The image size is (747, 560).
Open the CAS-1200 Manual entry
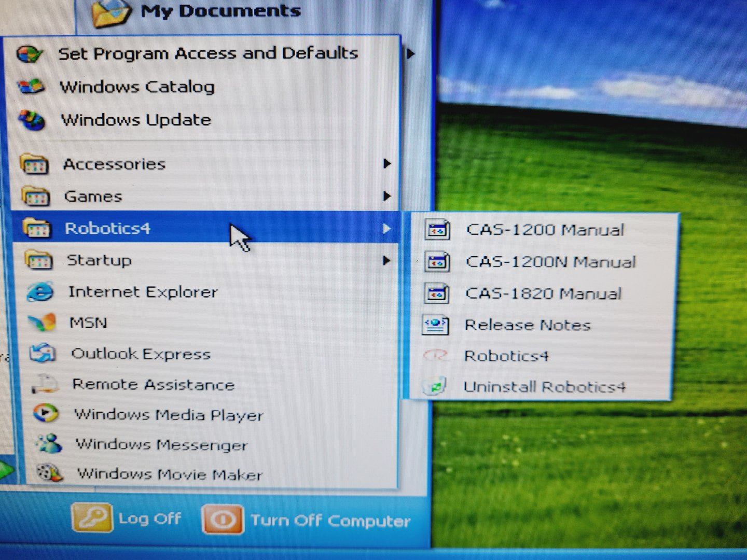545,230
